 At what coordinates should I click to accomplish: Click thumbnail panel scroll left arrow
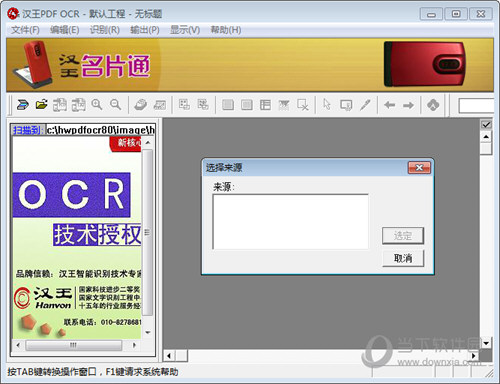(18, 345)
